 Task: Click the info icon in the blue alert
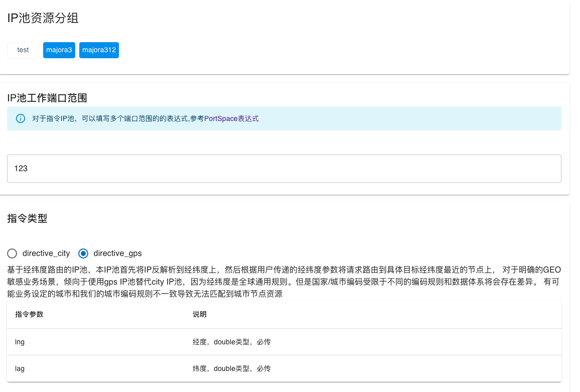21,119
